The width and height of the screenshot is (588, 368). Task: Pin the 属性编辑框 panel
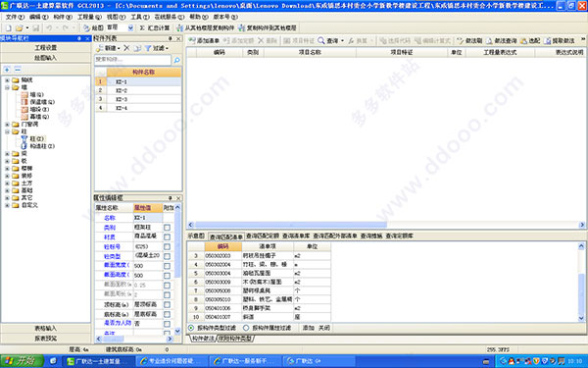(x=170, y=198)
